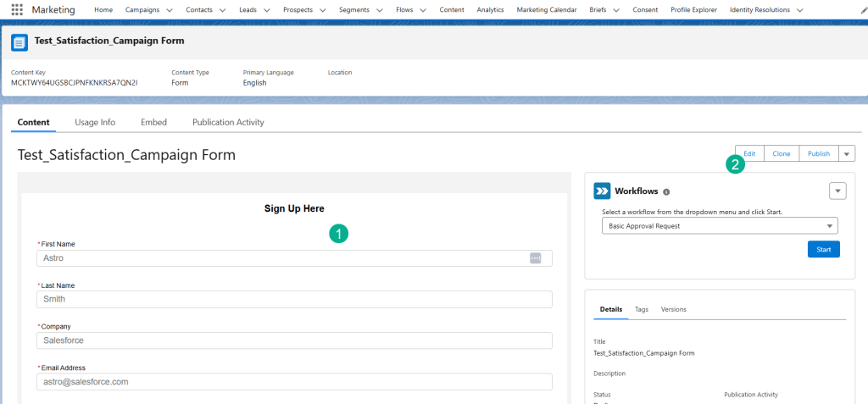Open the Publication Activity tab
Viewport: 868px width, 404px height.
228,122
